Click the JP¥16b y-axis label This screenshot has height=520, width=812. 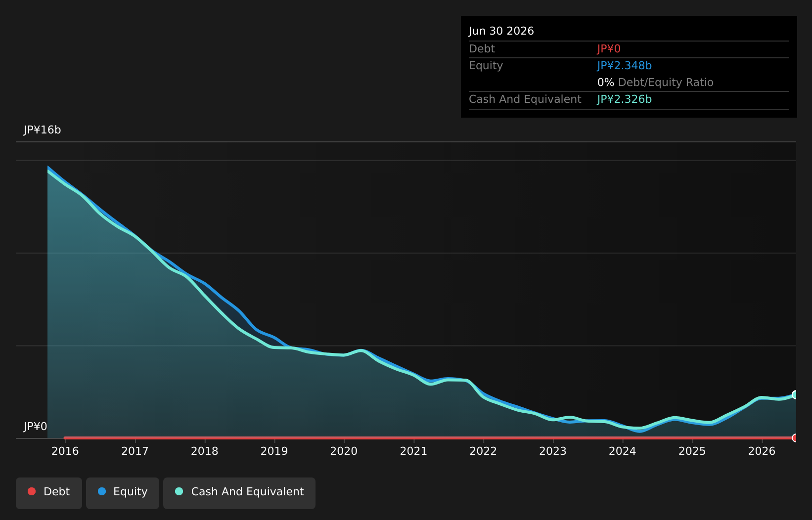coord(43,130)
